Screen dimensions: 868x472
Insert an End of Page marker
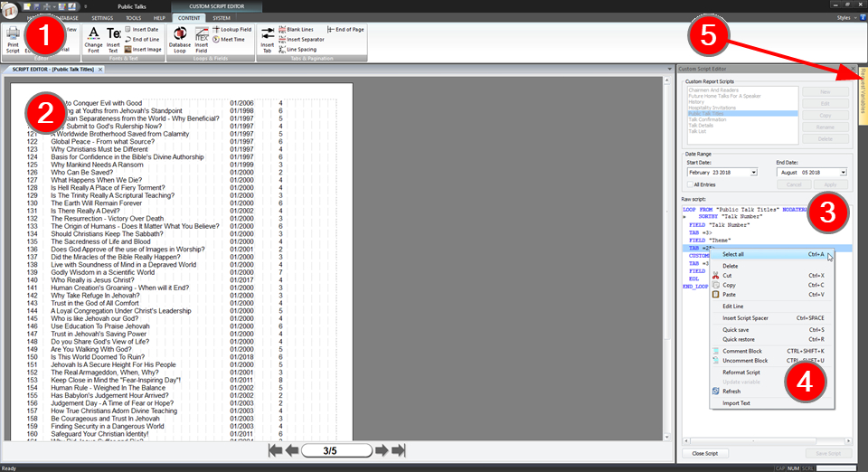click(x=345, y=29)
